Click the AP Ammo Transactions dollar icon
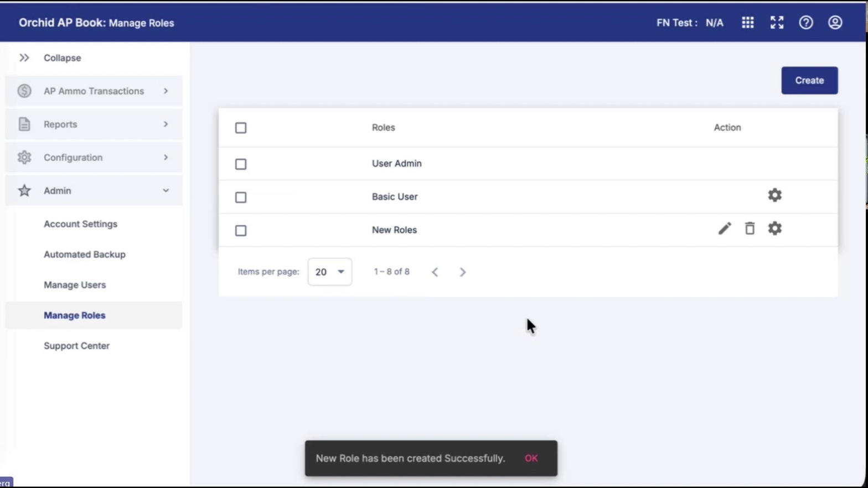Screen dimensions: 868x488 tap(24, 91)
